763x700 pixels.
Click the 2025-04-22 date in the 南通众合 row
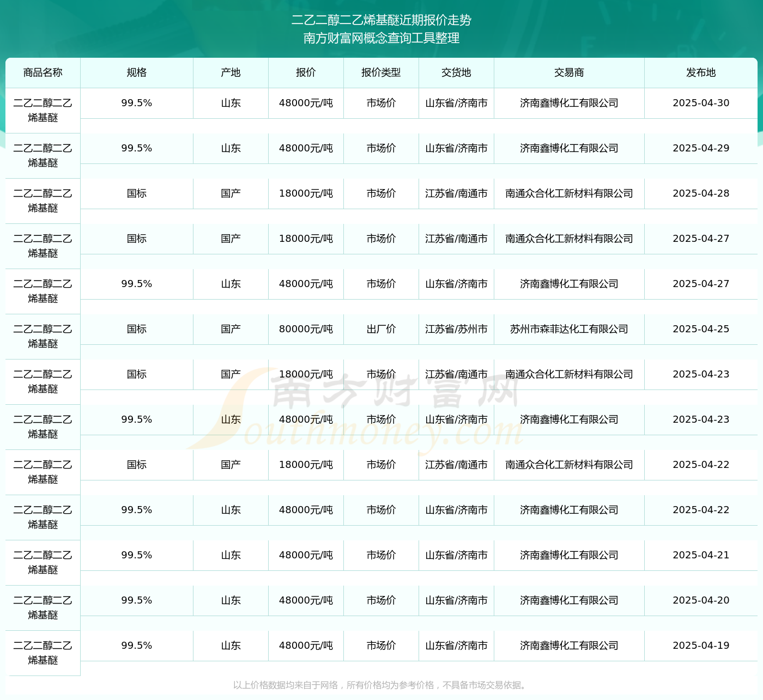pos(701,465)
